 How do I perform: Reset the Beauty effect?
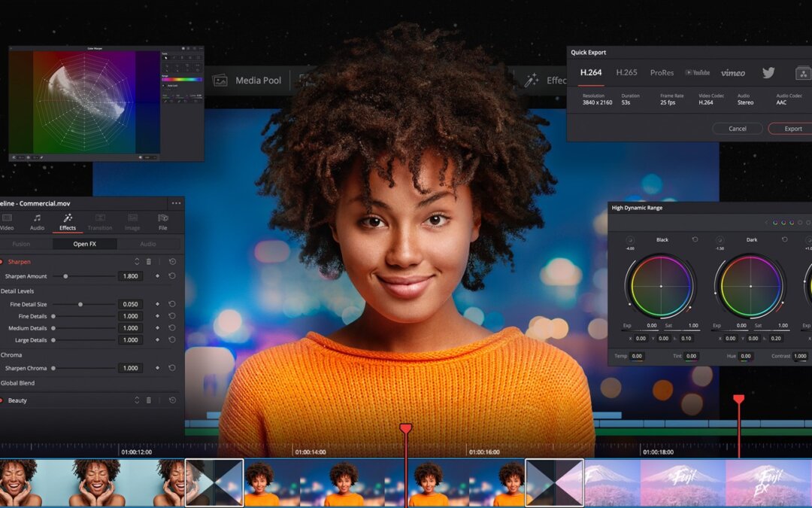coord(172,400)
